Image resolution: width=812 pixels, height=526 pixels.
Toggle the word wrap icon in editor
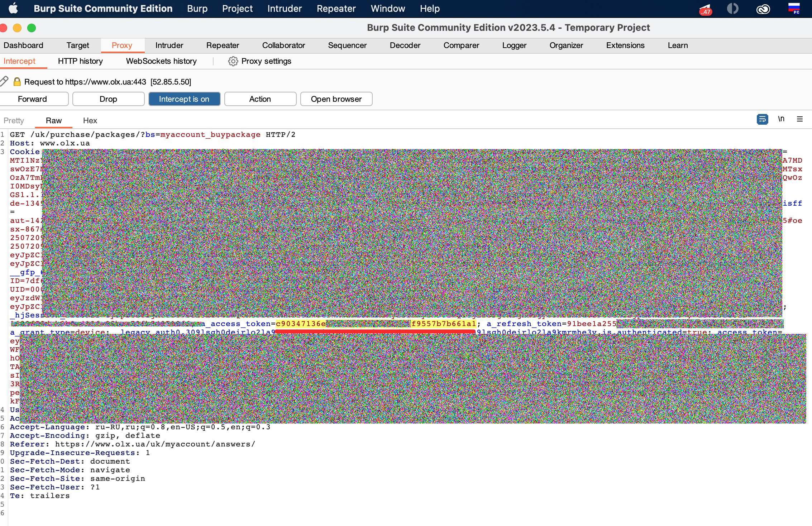(762, 119)
